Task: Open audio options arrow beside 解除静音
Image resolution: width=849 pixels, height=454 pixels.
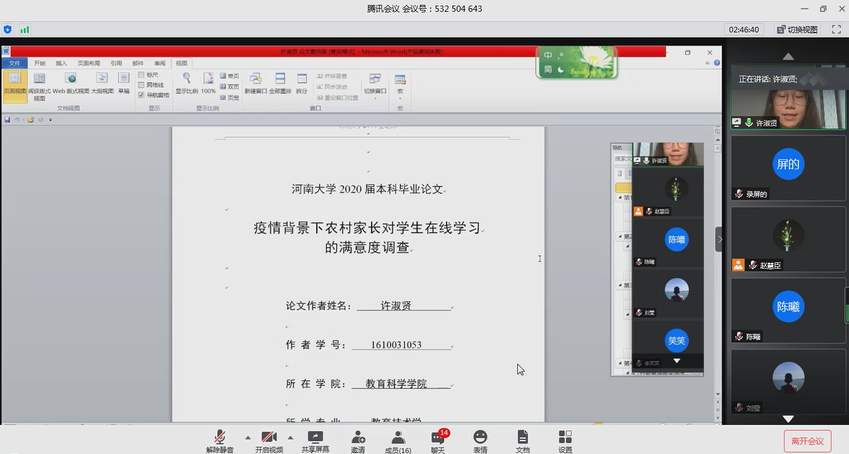Action: tap(248, 437)
